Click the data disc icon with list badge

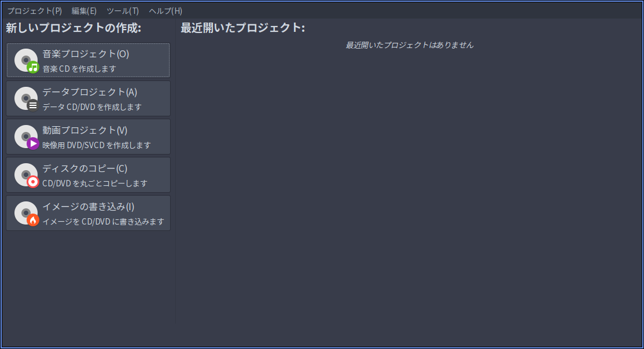coord(27,99)
